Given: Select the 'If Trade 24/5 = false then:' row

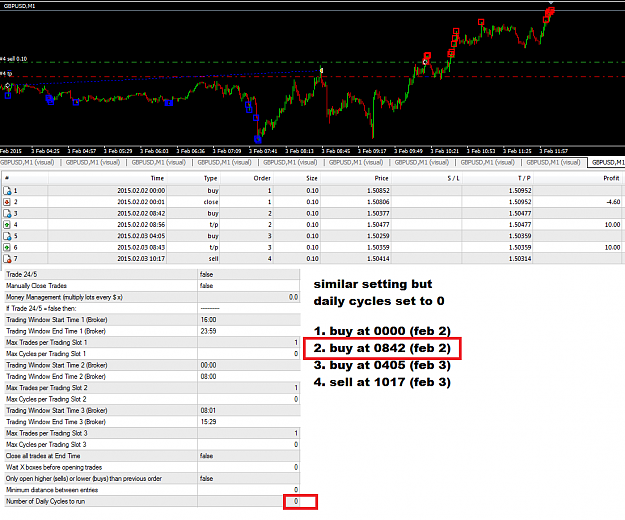Looking at the screenshot, I should [152, 308].
